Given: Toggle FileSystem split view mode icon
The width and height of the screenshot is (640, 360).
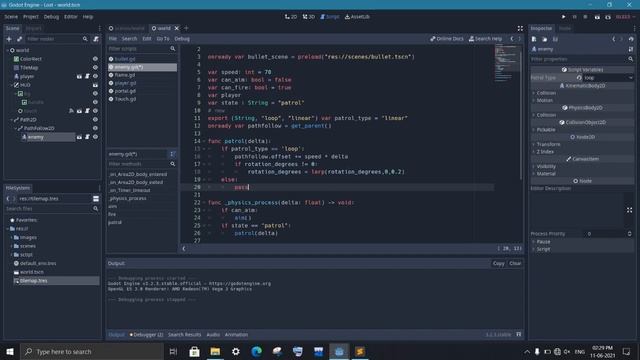Looking at the screenshot, I should pos(96,199).
